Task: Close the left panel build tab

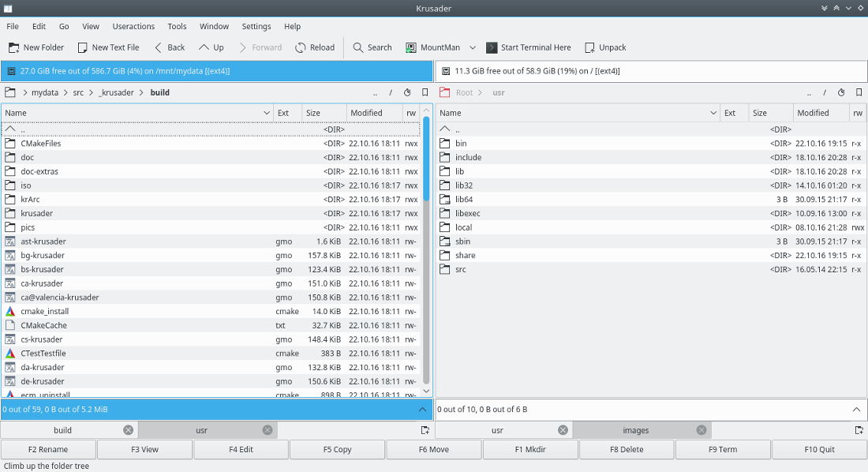Action: click(x=128, y=430)
